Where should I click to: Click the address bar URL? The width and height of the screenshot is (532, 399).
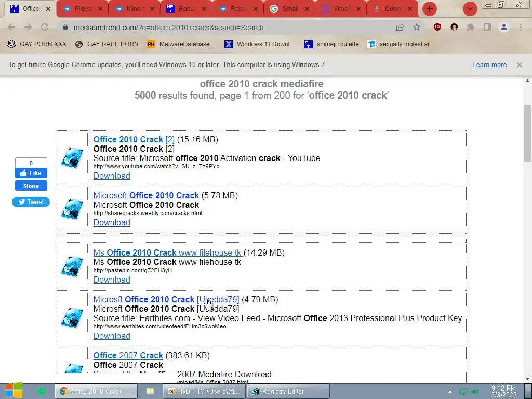click(x=168, y=28)
